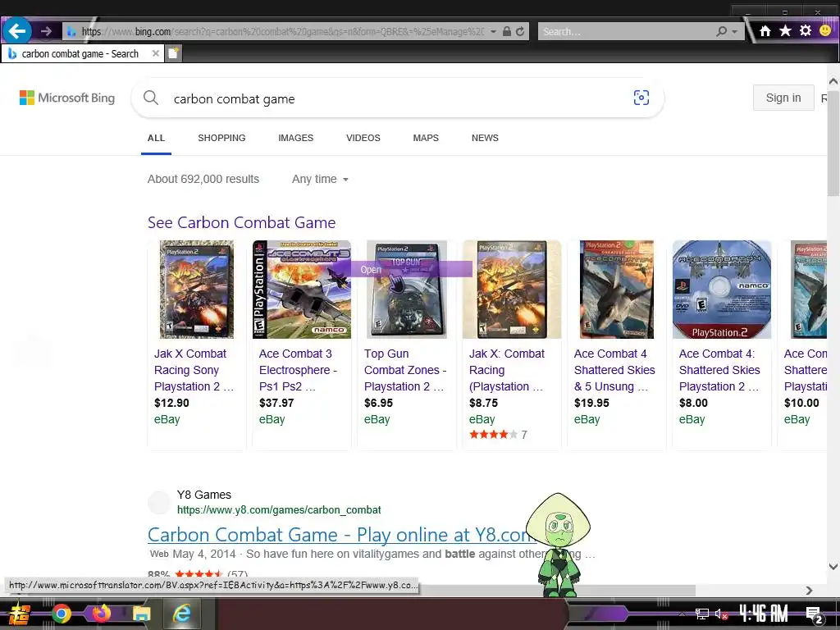Viewport: 840px width, 630px height.
Task: Open the y8.com/games/carbon_combat URL
Action: (279, 510)
